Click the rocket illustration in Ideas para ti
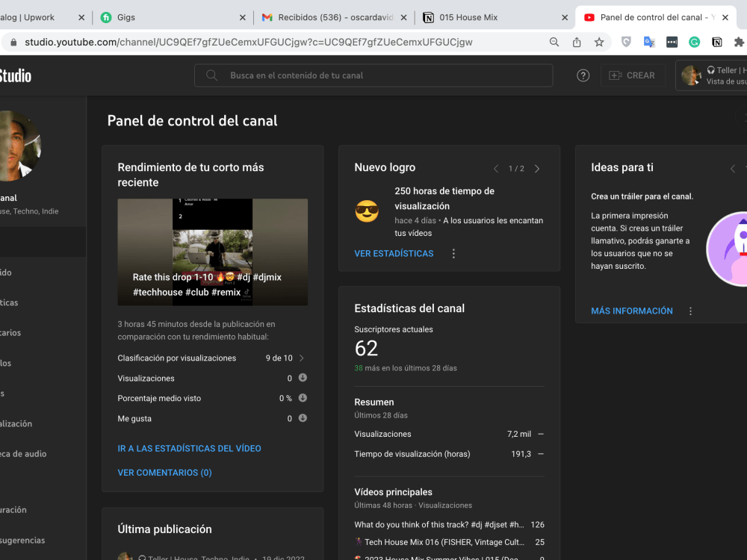The height and width of the screenshot is (560, 747). (x=727, y=249)
